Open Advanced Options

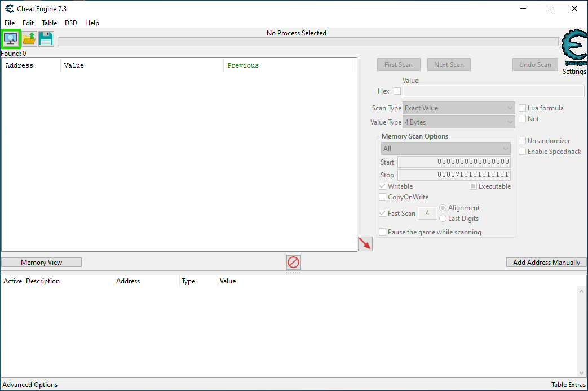pos(30,385)
